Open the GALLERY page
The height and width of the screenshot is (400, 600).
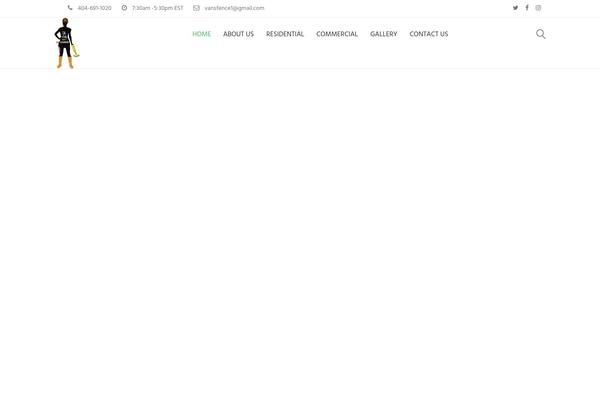(x=384, y=34)
